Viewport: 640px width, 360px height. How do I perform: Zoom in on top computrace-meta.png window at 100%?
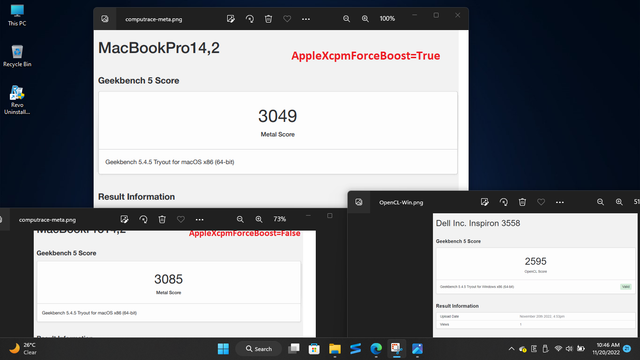365,19
